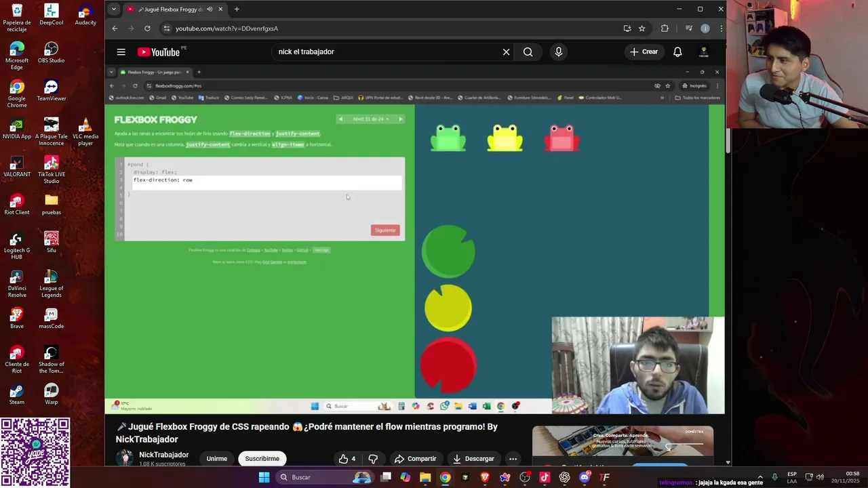The height and width of the screenshot is (488, 868).
Task: Mute tab via speaker icon on tab
Action: click(x=209, y=9)
